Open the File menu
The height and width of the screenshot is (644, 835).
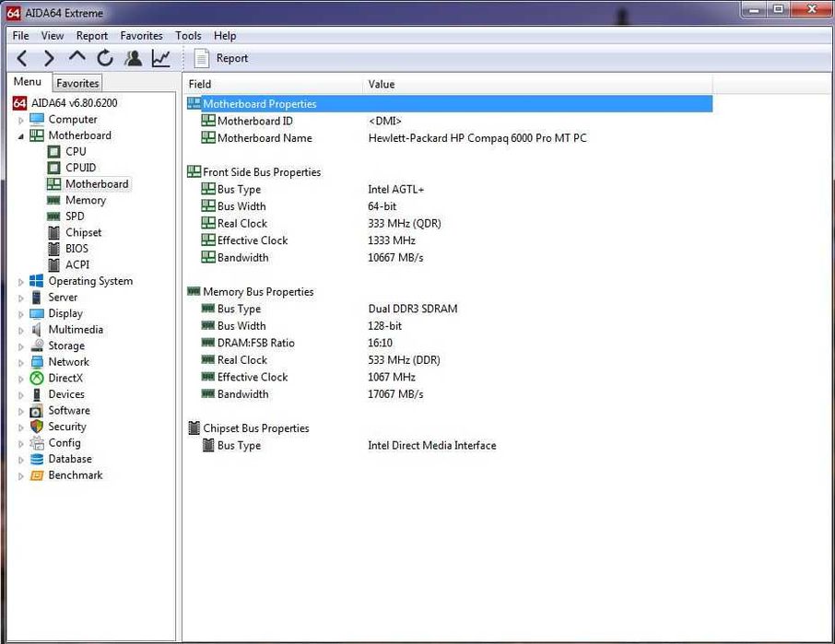point(21,36)
